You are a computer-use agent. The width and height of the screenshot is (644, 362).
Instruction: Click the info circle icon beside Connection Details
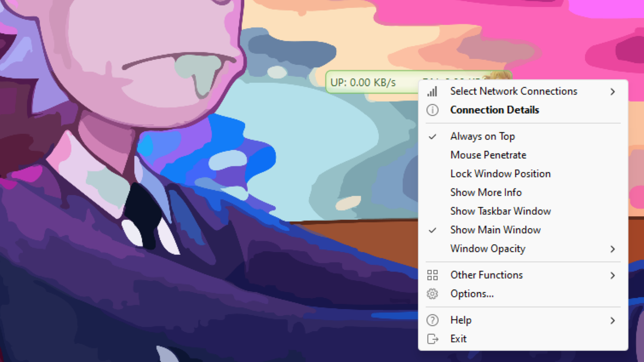[x=432, y=110]
